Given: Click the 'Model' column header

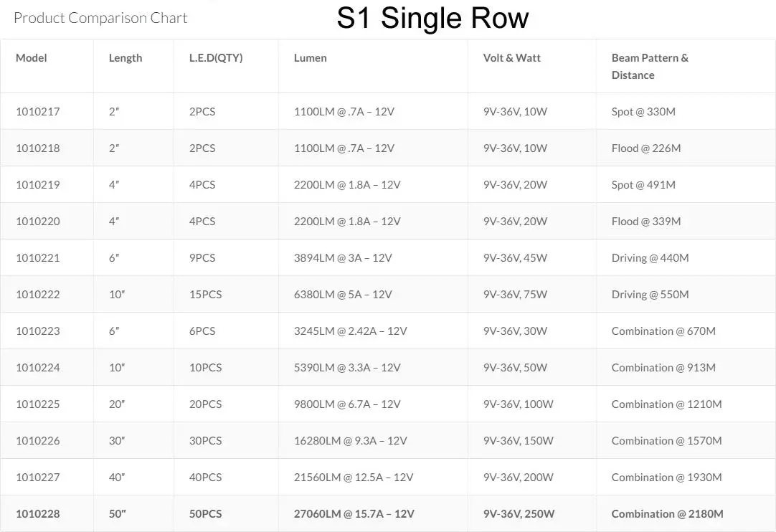Looking at the screenshot, I should tap(31, 58).
